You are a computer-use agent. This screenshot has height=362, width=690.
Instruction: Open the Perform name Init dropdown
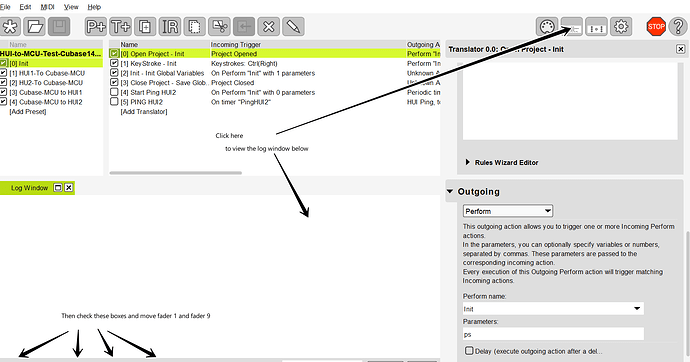click(553, 309)
